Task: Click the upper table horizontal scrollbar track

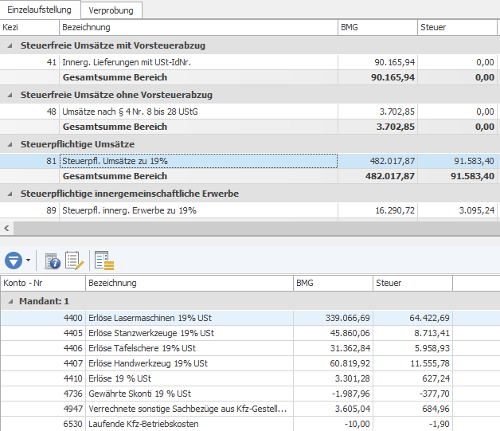Action: (x=256, y=228)
